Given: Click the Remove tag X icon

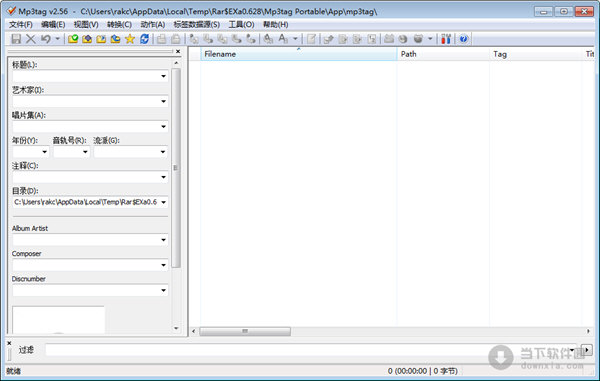Looking at the screenshot, I should click(31, 39).
